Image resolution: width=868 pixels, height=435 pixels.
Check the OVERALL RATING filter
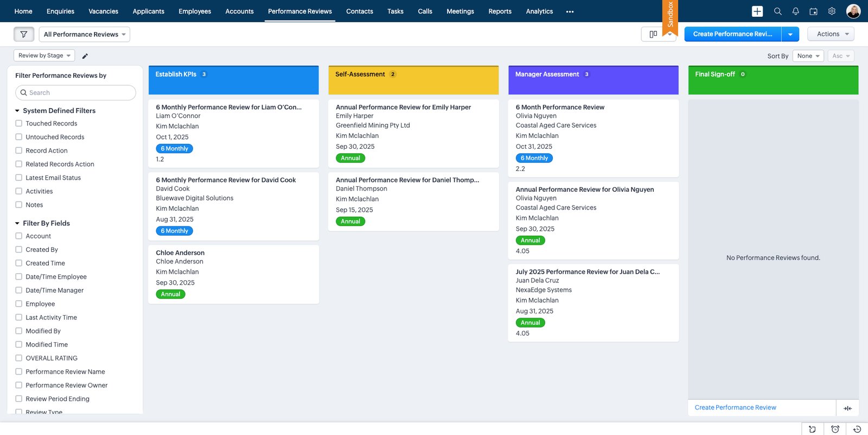coord(19,358)
